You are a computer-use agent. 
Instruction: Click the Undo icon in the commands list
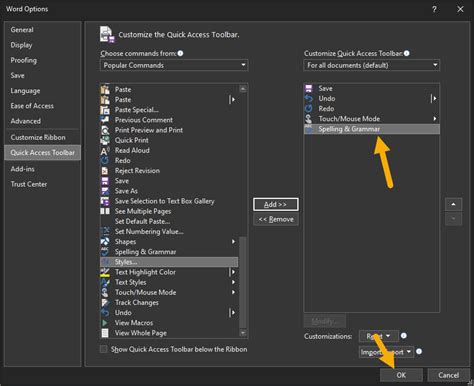[x=105, y=313]
